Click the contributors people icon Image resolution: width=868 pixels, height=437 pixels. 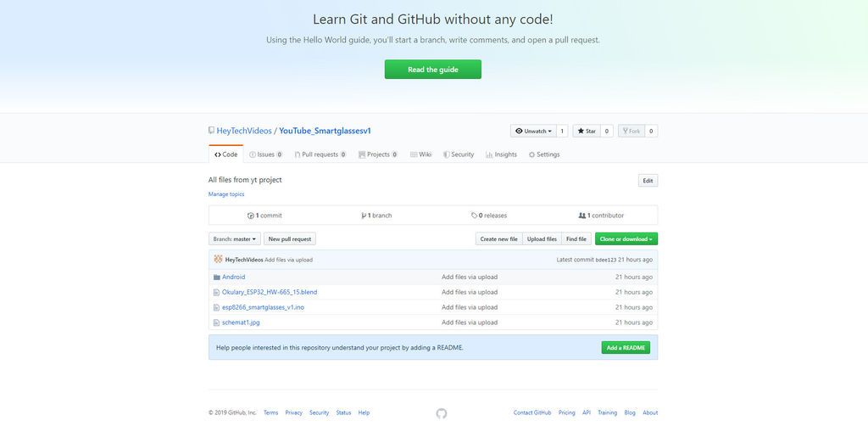pos(582,216)
